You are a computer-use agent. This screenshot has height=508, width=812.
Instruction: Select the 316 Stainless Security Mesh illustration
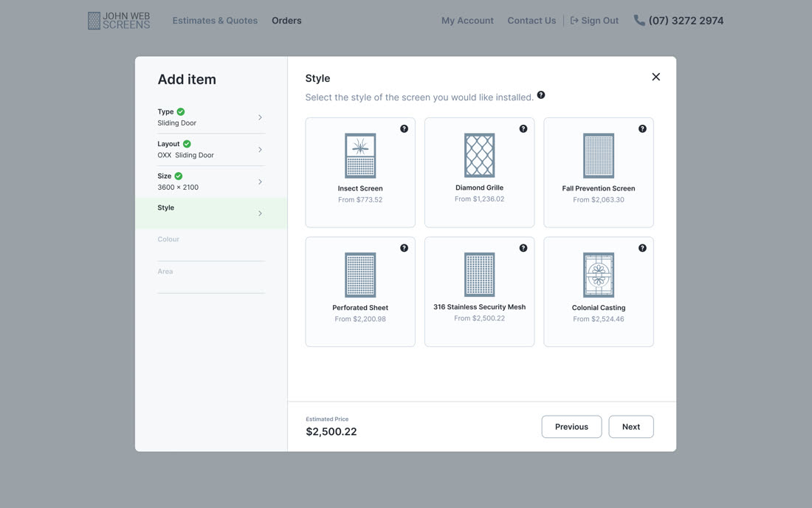[x=480, y=275]
